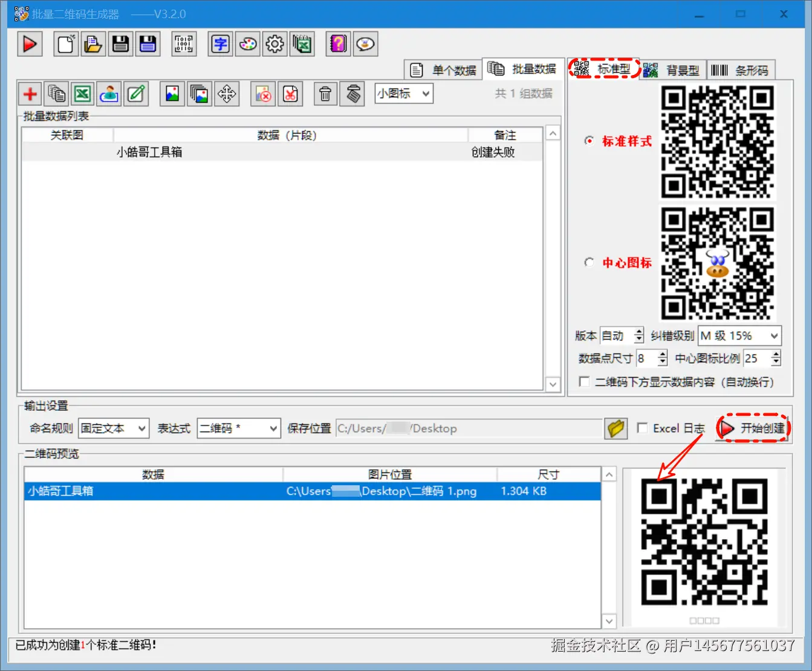Screen dimensions: 812x671
Task: Click the 中心图标比例 value field showing 25
Action: [x=757, y=358]
